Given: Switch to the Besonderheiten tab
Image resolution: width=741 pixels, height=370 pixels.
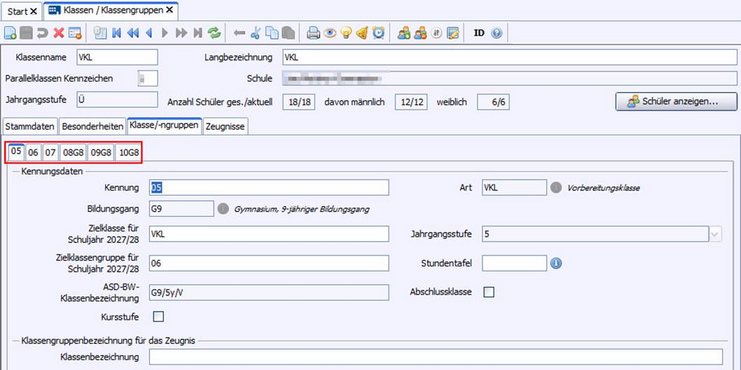Looking at the screenshot, I should [93, 126].
